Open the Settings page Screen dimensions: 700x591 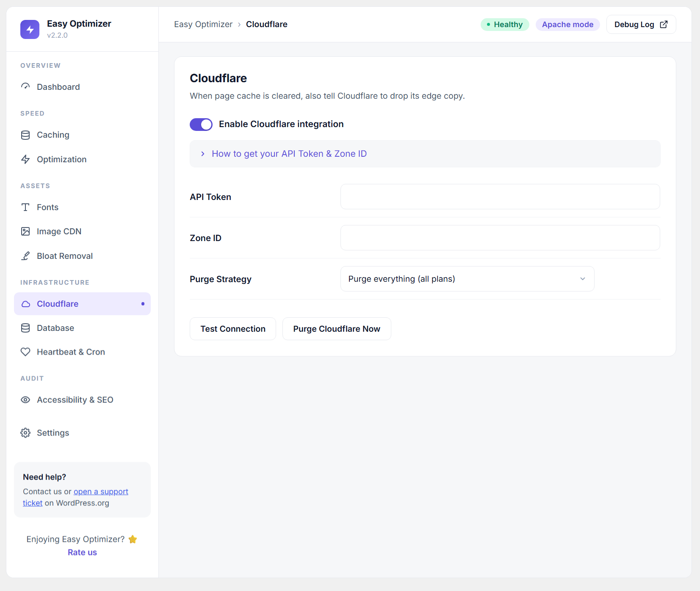click(x=82, y=433)
